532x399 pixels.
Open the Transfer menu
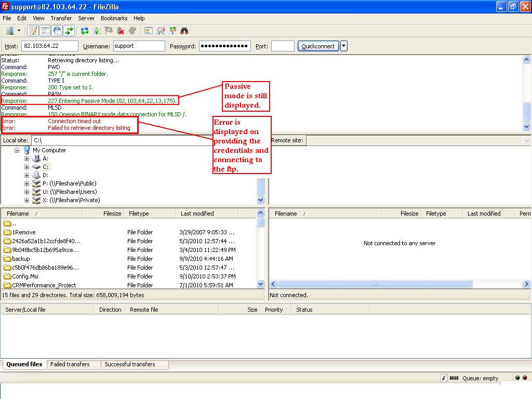click(x=61, y=18)
